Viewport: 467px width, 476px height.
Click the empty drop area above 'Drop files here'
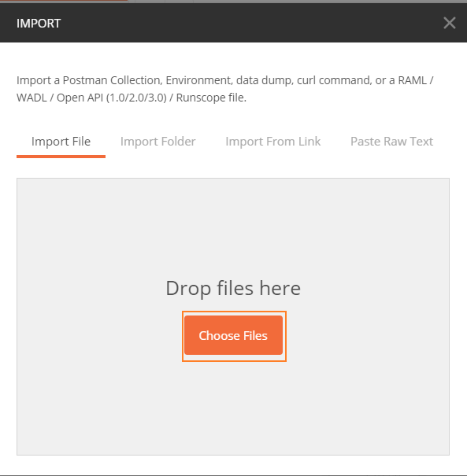click(x=233, y=227)
